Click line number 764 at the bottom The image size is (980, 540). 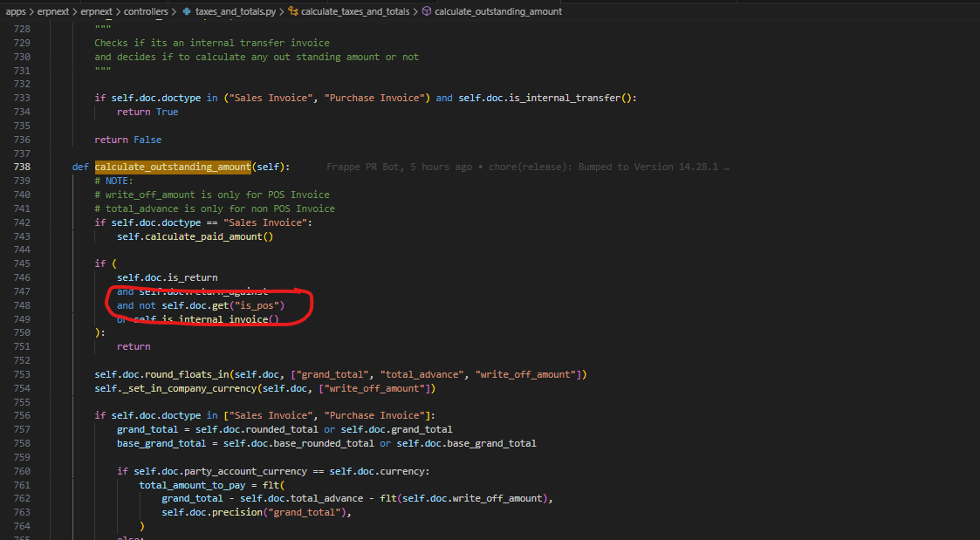21,526
